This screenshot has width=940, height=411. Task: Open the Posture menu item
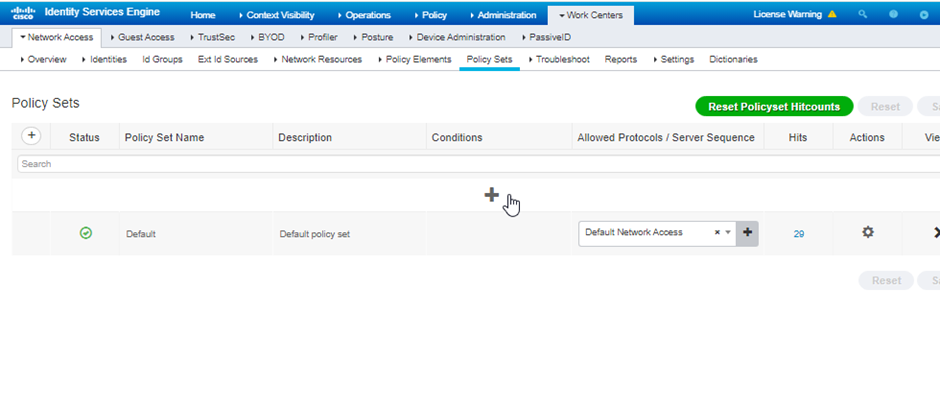pyautogui.click(x=373, y=37)
